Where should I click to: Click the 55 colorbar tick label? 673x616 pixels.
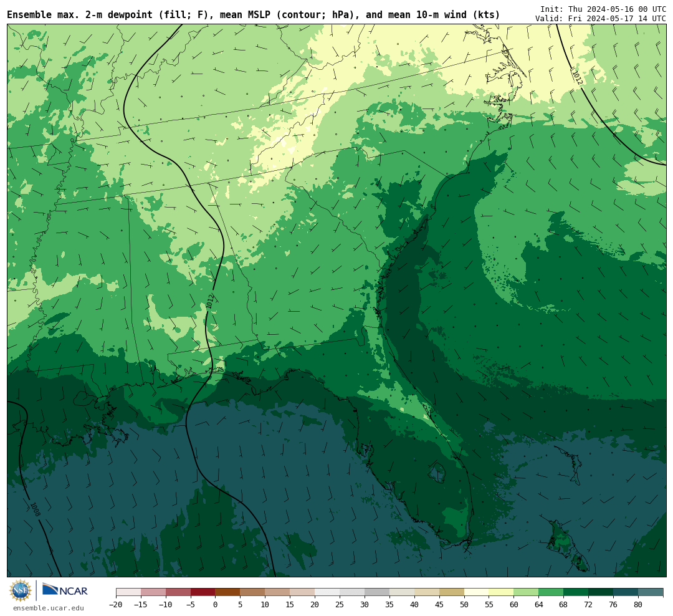click(x=489, y=605)
